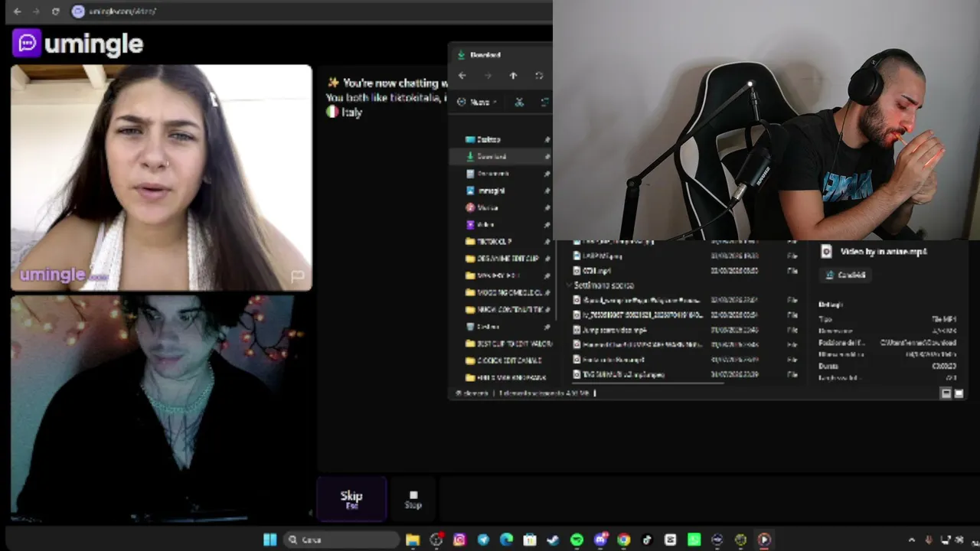Click the taskbar Cerca search box
This screenshot has width=980, height=551.
[341, 540]
